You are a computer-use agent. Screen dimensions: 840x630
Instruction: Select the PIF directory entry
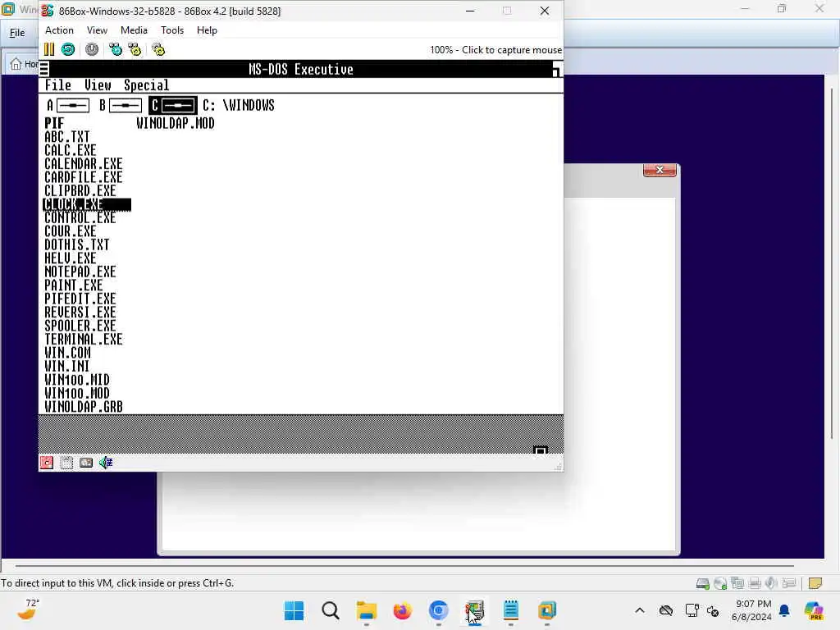pos(54,123)
